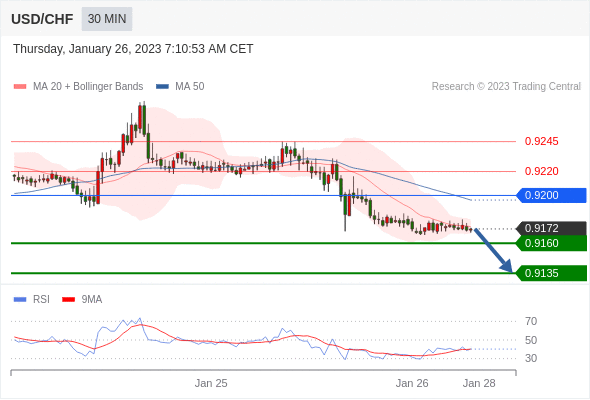Click the 9MA legend label

(x=92, y=300)
